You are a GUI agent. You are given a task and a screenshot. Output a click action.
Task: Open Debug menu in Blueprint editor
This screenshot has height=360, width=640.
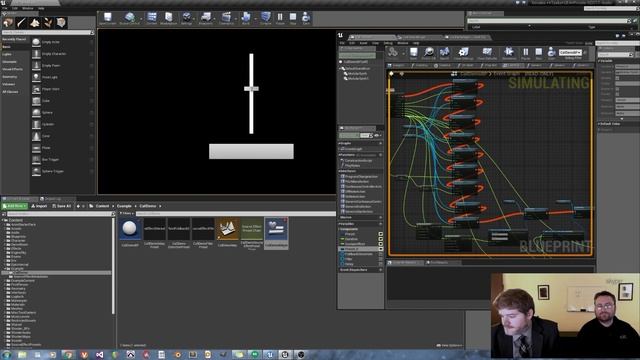tap(388, 43)
